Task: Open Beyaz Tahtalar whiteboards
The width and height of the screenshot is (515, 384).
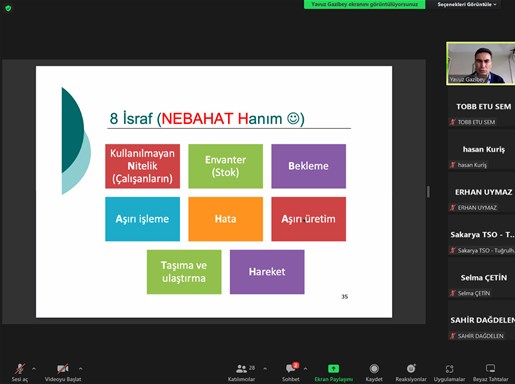Action: click(x=491, y=372)
